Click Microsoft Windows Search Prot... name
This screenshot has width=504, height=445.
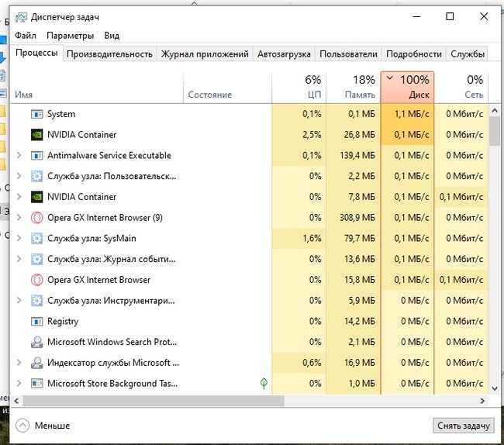tap(112, 342)
